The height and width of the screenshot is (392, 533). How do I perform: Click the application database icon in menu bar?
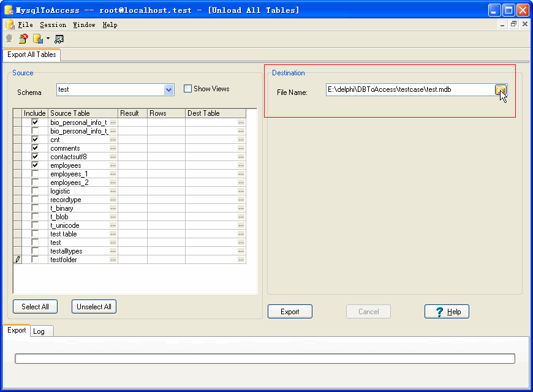(10, 24)
